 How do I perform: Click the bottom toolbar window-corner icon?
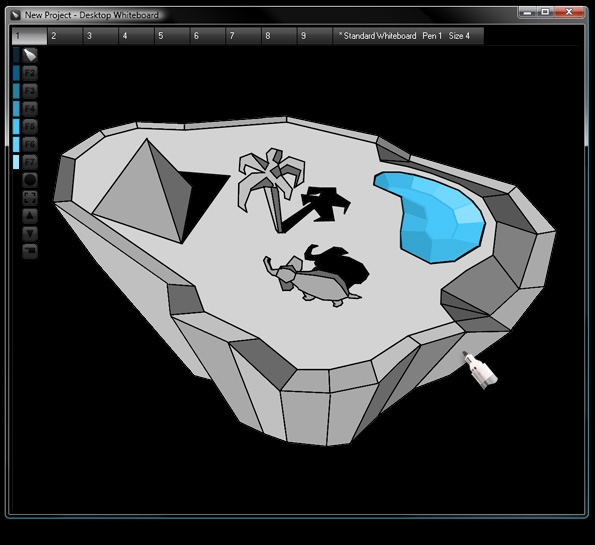pyautogui.click(x=30, y=251)
